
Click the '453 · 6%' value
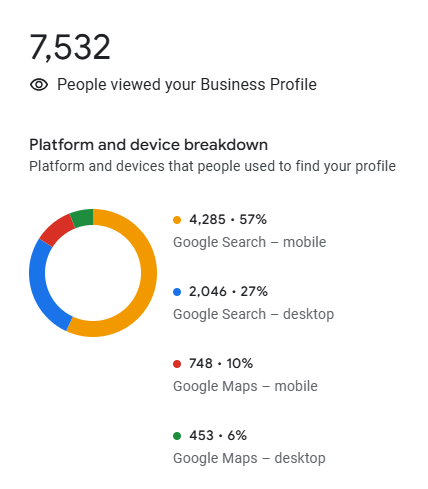click(218, 436)
